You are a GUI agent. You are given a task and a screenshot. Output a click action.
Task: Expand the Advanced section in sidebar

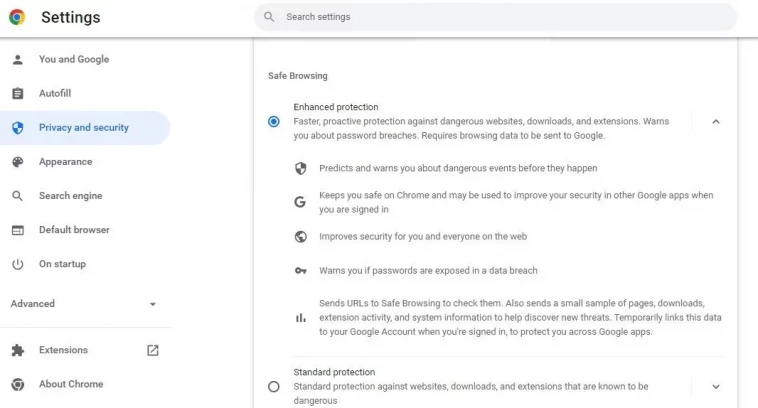(85, 304)
